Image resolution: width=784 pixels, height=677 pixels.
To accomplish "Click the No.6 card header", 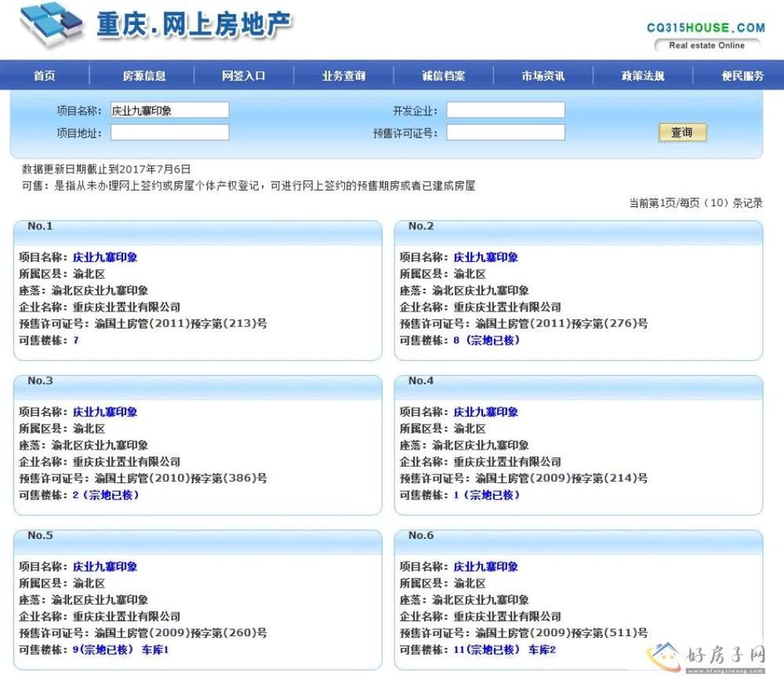I will 579,541.
